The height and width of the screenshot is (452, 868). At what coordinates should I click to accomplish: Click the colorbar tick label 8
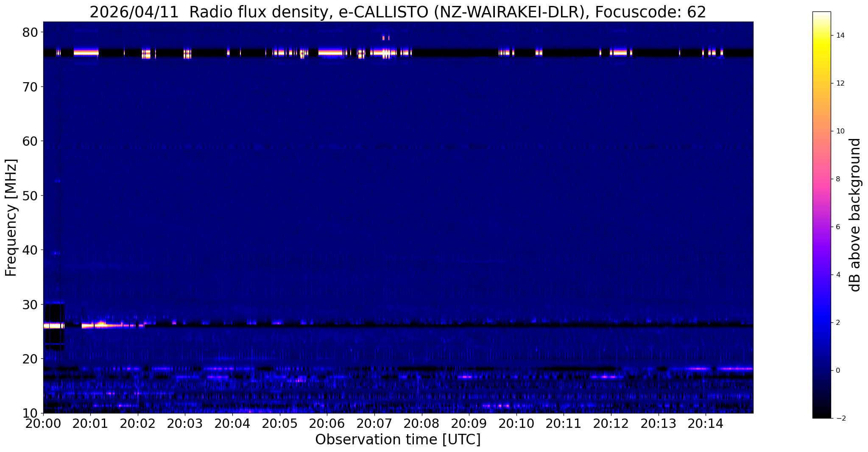point(837,179)
